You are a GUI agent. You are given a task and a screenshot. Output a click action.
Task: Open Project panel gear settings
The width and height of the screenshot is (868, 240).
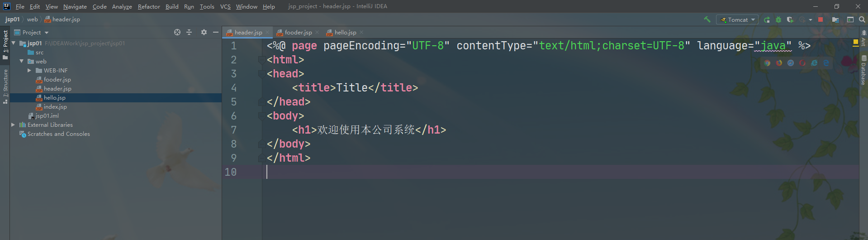point(204,32)
